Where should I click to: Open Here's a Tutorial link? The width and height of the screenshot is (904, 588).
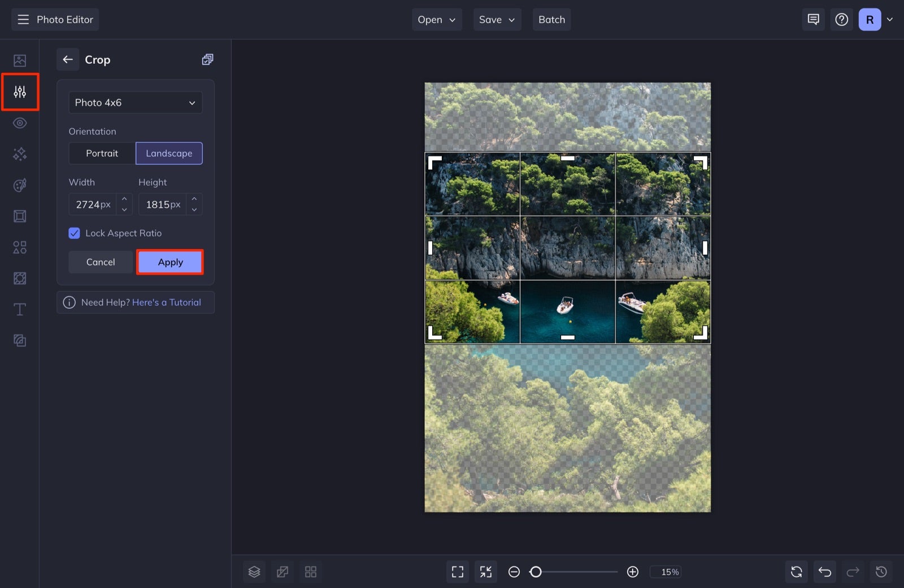coord(166,302)
